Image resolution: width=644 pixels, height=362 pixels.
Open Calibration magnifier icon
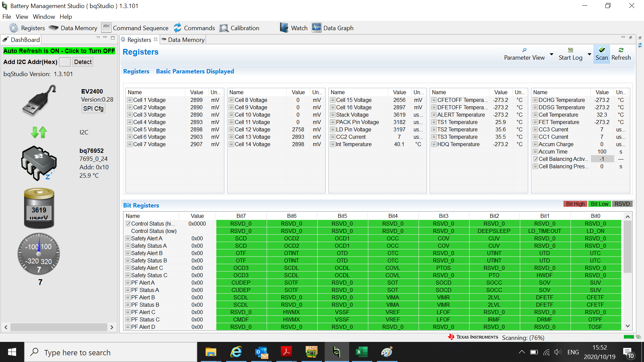(x=224, y=28)
